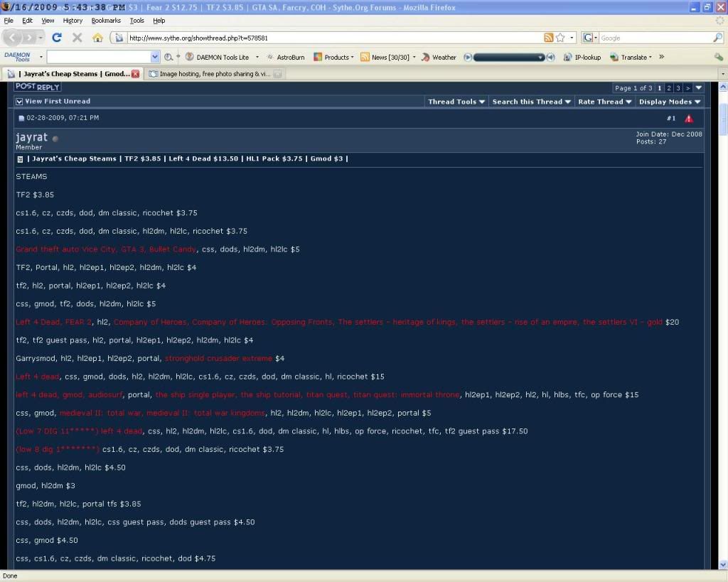728x582 pixels.
Task: Go to the Firefox home page icon
Action: [x=97, y=38]
